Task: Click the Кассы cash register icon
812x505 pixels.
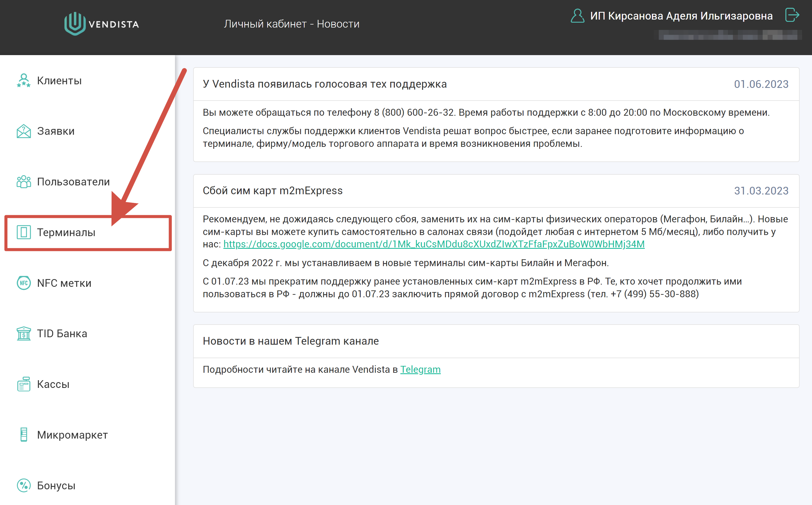Action: point(24,384)
